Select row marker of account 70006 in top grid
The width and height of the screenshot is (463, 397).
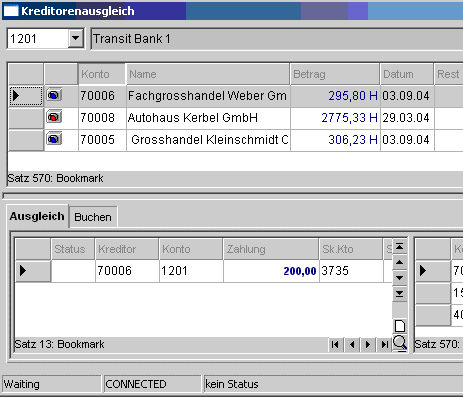tap(26, 96)
